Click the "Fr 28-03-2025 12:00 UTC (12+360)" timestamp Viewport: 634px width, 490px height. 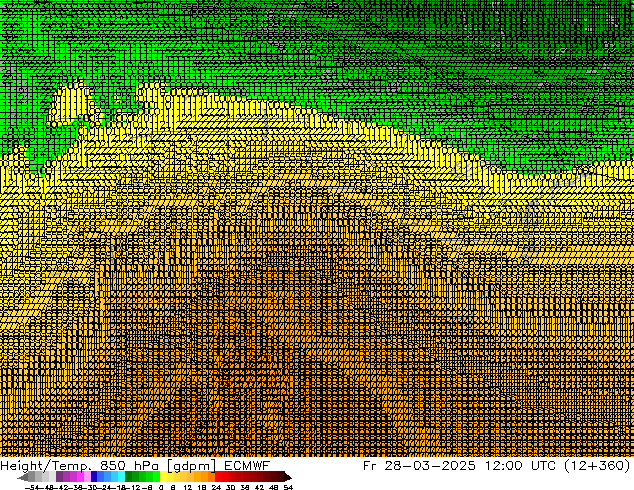point(497,465)
